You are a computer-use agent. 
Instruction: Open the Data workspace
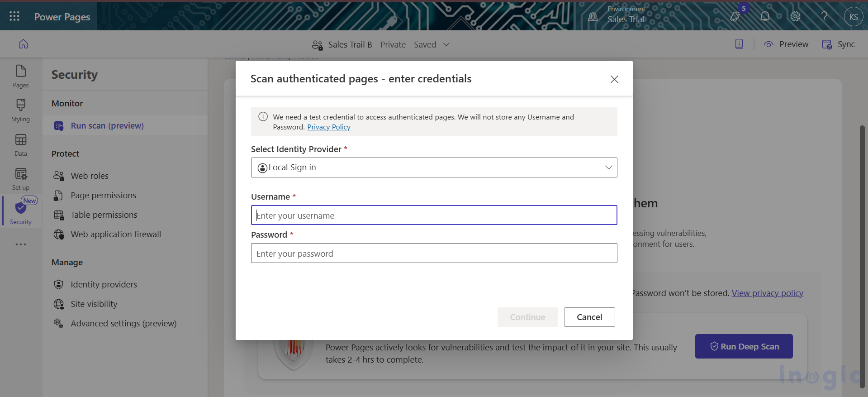(x=21, y=145)
